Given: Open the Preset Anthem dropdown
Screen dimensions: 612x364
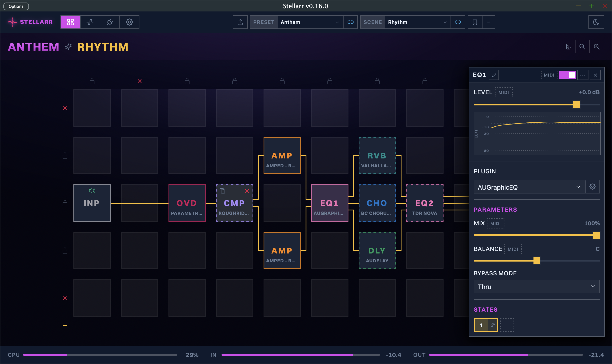Looking at the screenshot, I should point(310,22).
